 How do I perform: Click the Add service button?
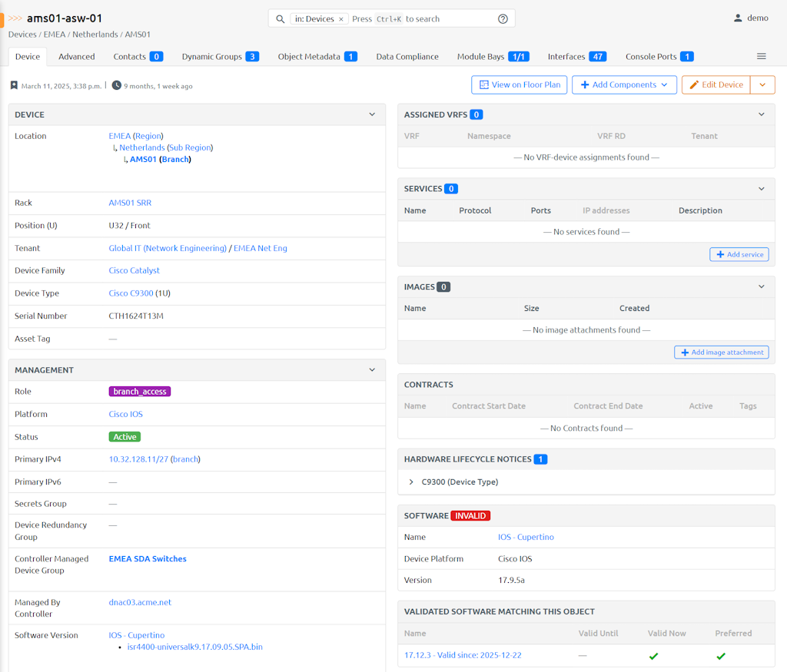(x=739, y=254)
